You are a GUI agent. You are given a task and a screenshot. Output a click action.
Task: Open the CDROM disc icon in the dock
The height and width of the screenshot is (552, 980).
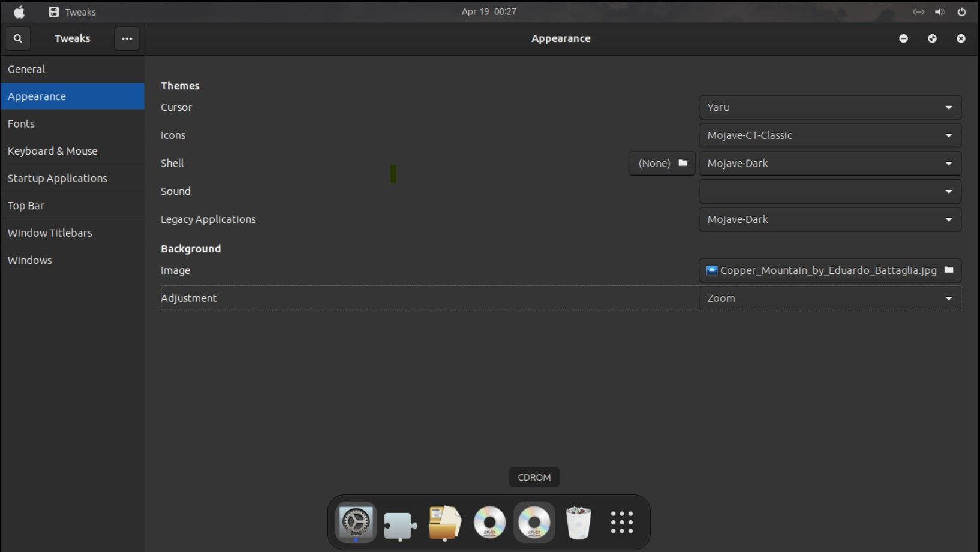click(534, 522)
